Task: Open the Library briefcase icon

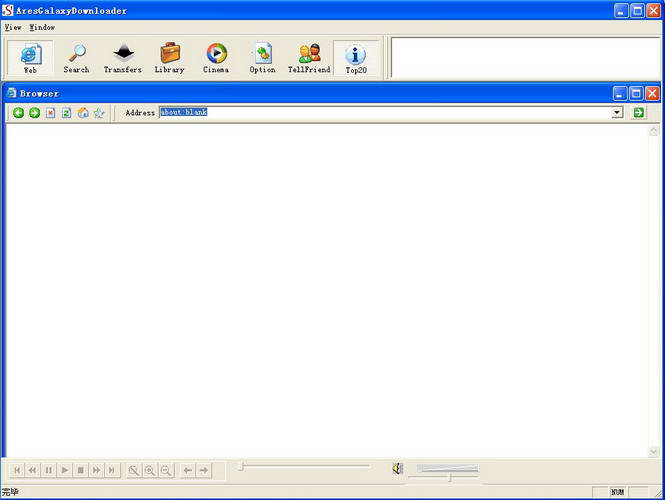Action: pos(169,58)
